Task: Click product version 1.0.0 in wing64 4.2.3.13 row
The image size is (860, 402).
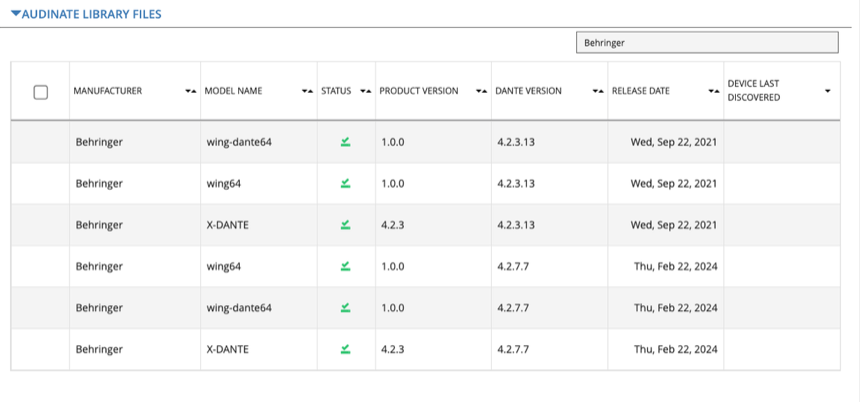Action: click(x=393, y=184)
